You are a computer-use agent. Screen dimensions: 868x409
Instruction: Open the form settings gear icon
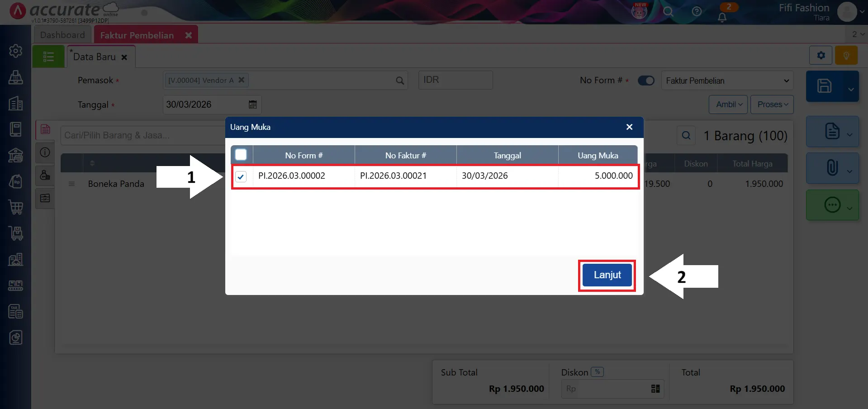[821, 55]
